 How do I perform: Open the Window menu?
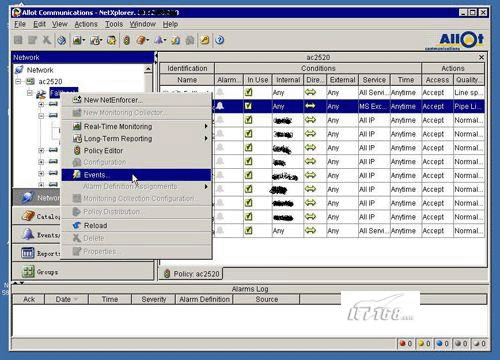click(x=143, y=24)
